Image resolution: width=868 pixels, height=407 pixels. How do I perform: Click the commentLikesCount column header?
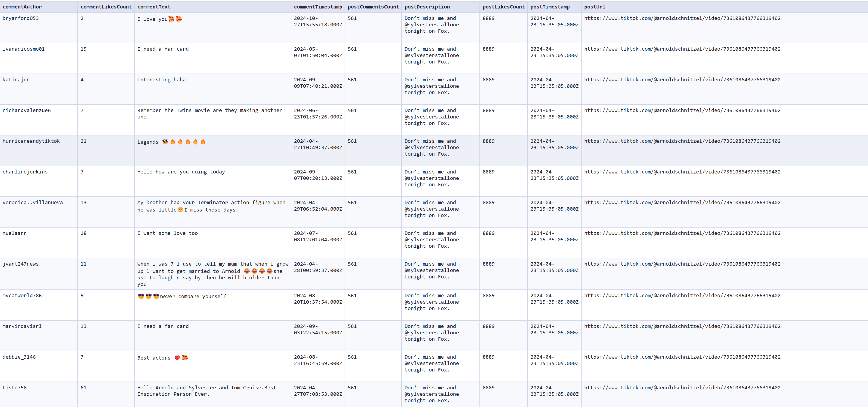coord(106,7)
